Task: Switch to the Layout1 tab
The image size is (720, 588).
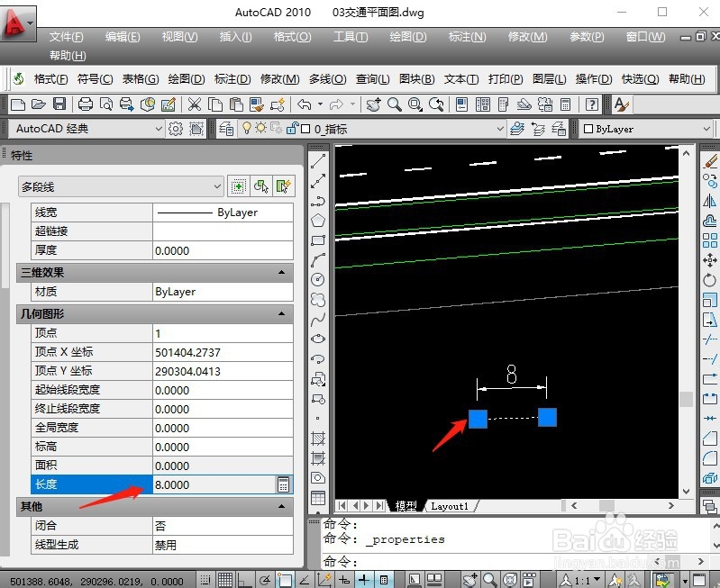Action: 450,506
